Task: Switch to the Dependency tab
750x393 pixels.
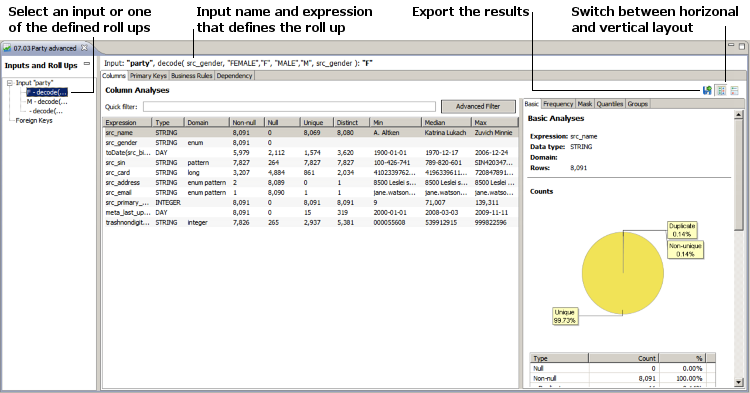Action: pyautogui.click(x=234, y=76)
